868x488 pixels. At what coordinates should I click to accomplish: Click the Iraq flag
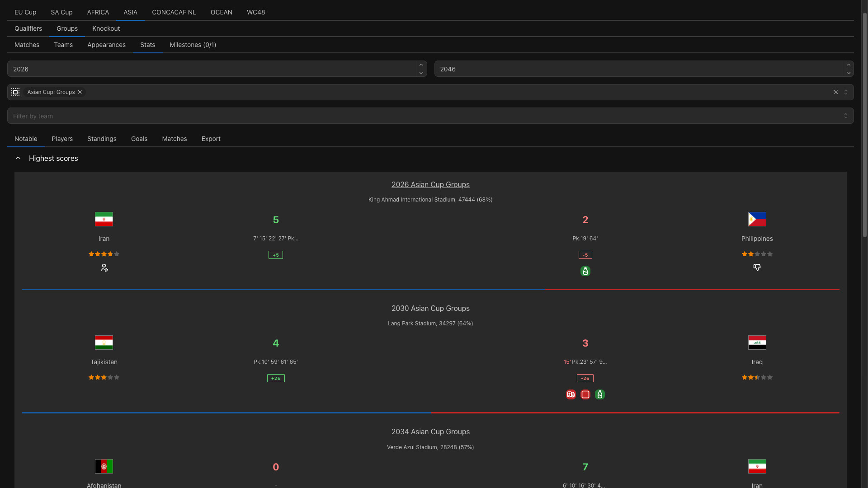pyautogui.click(x=757, y=343)
